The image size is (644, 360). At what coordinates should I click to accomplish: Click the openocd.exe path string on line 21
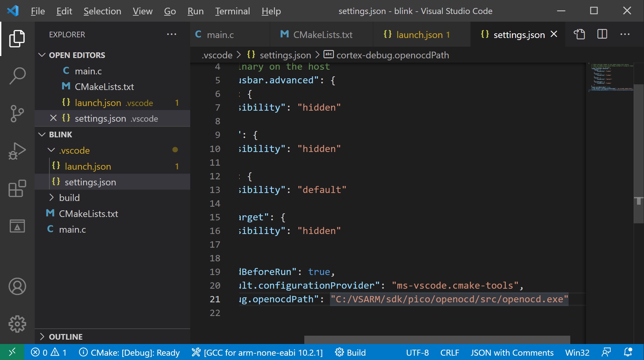[x=449, y=299]
